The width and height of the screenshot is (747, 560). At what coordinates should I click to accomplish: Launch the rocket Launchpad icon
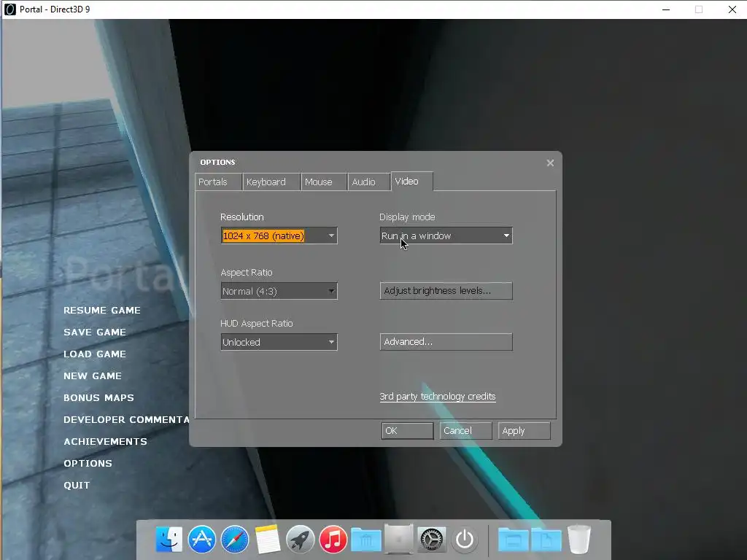click(300, 540)
